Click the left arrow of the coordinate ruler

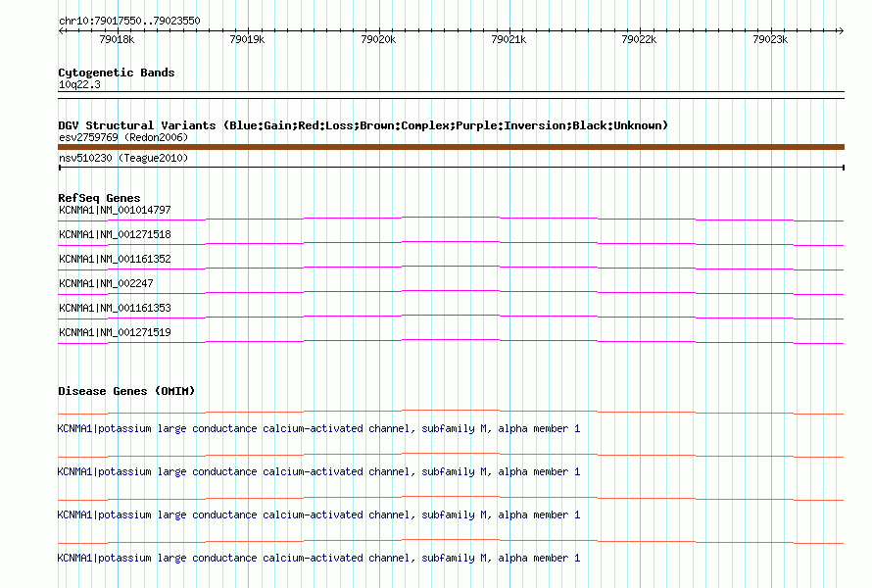click(x=61, y=30)
